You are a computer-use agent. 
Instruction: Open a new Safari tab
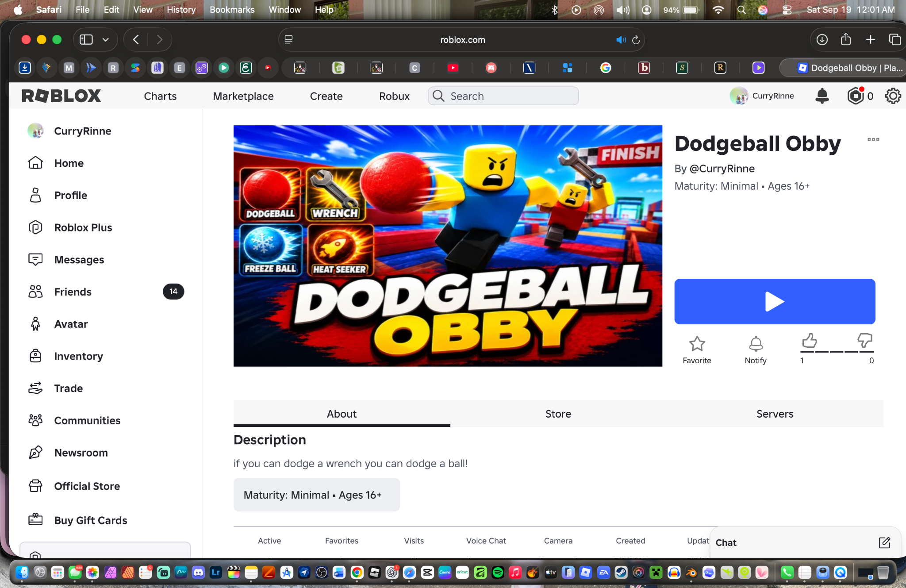[x=870, y=40]
